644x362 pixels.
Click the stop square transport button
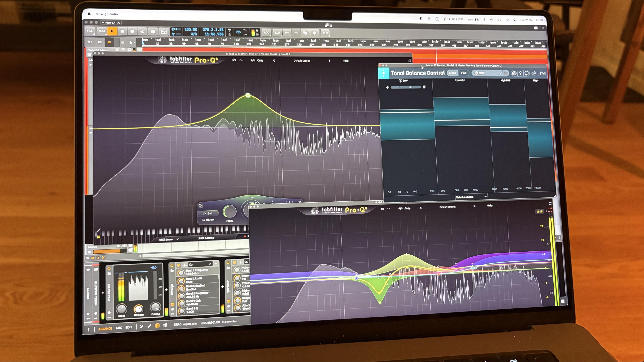(x=122, y=31)
